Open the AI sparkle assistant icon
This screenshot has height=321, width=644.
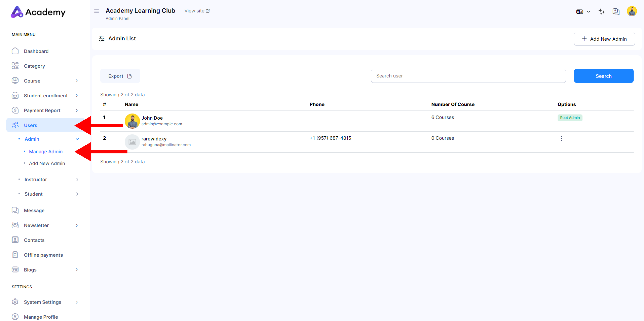601,12
